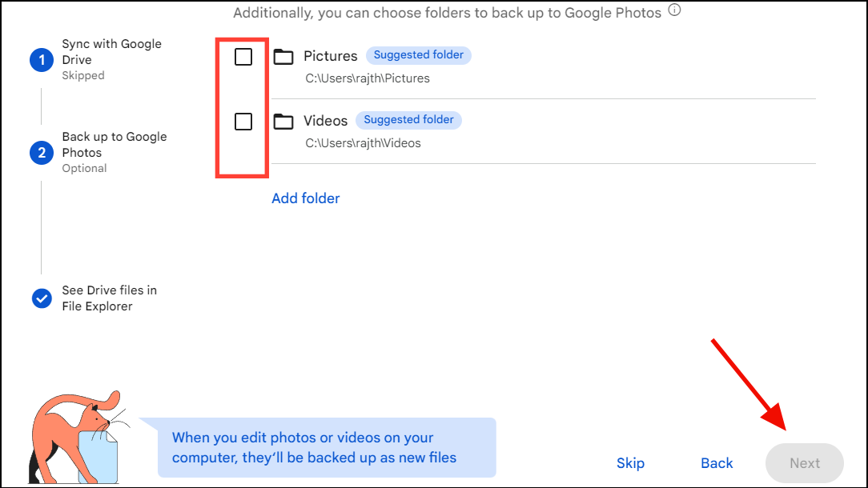868x488 pixels.
Task: Click the Next button
Action: (804, 462)
